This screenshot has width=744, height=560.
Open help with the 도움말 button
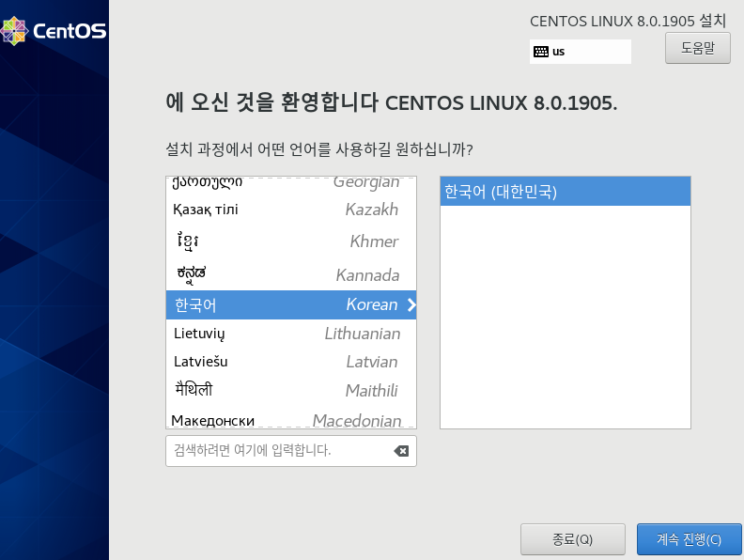[697, 48]
